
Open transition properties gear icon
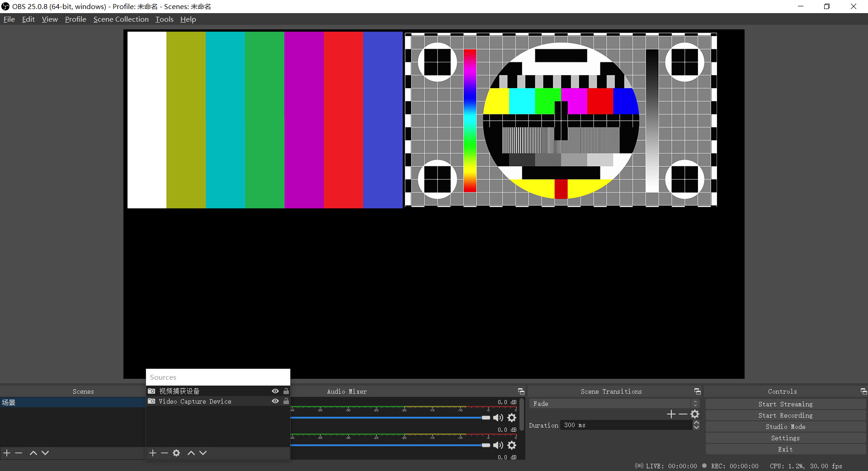695,414
